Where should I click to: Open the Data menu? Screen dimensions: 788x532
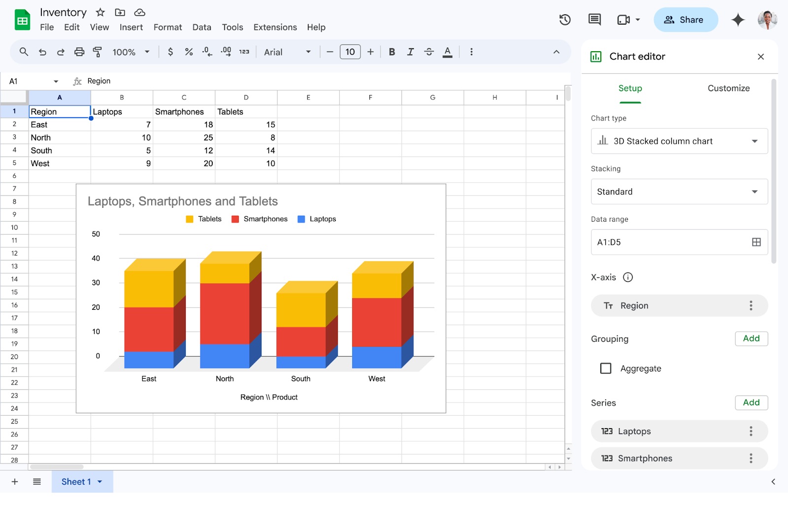pos(201,27)
